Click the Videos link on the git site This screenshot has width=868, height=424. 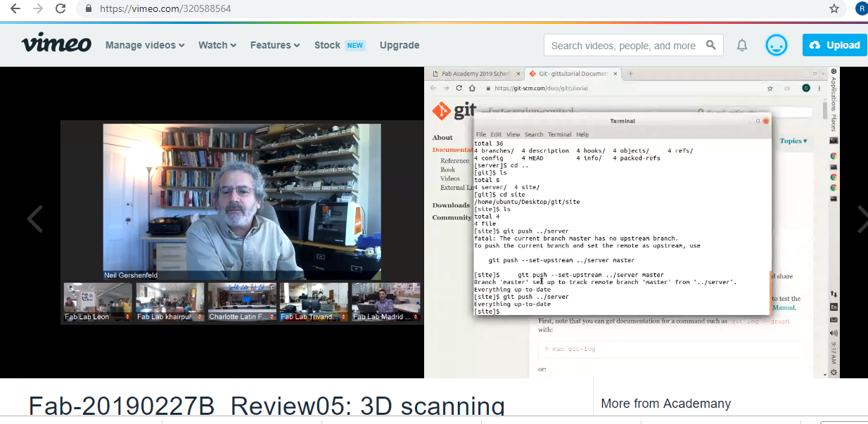click(x=450, y=179)
